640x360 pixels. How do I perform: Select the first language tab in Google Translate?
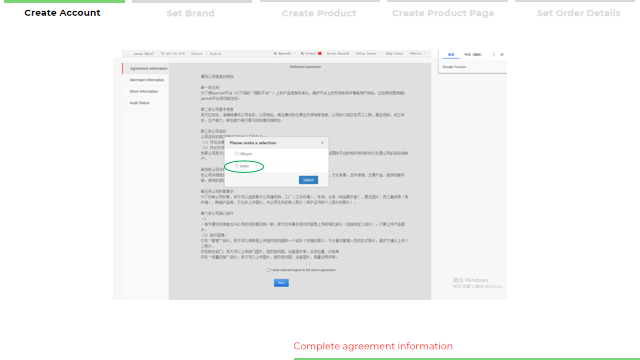(451, 55)
